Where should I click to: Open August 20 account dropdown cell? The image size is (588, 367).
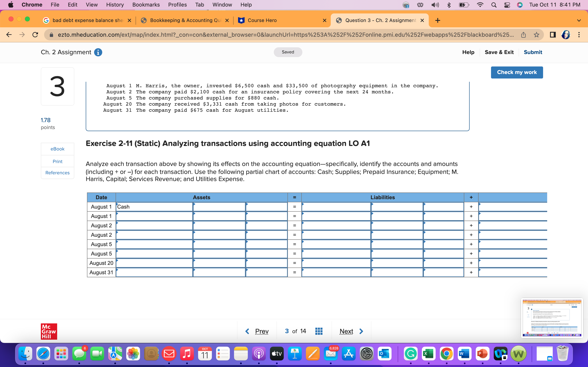point(154,263)
